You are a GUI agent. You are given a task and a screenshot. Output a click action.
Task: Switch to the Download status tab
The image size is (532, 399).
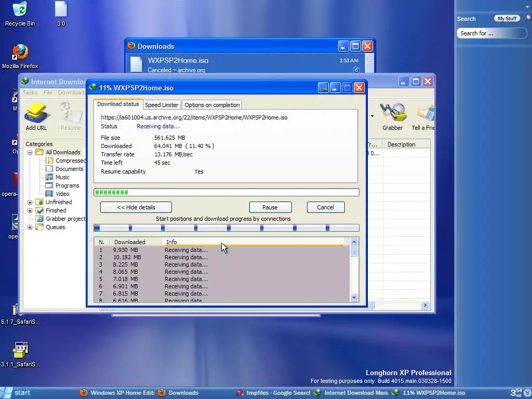[x=118, y=104]
